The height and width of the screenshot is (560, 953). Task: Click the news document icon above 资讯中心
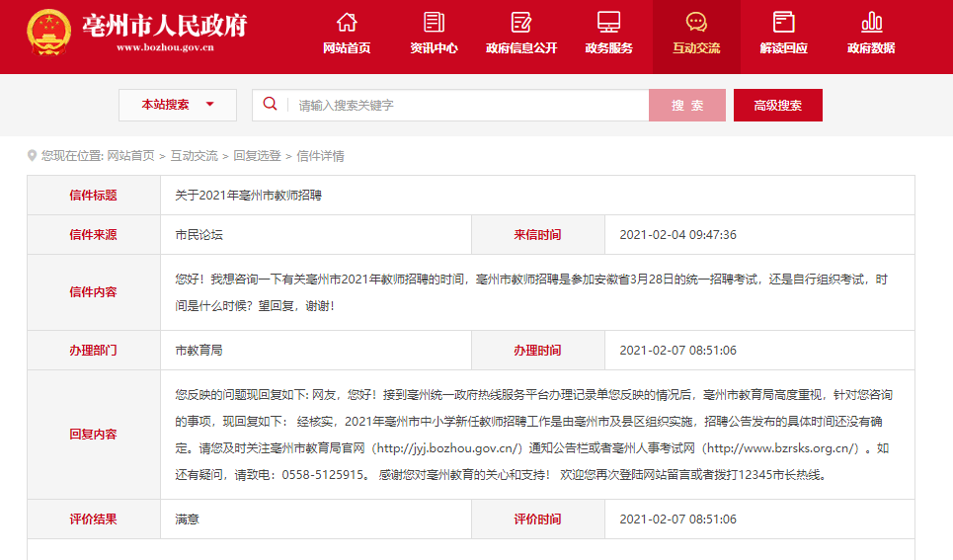pos(434,23)
